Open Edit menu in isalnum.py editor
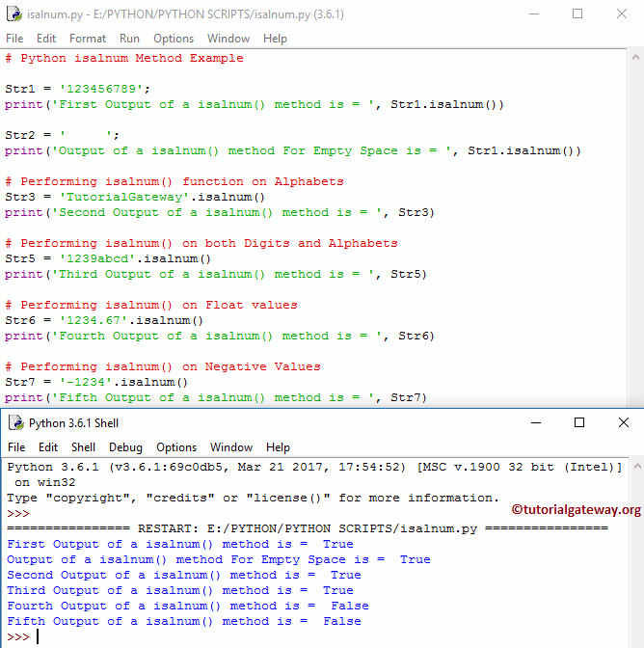The width and height of the screenshot is (644, 648). pos(46,39)
